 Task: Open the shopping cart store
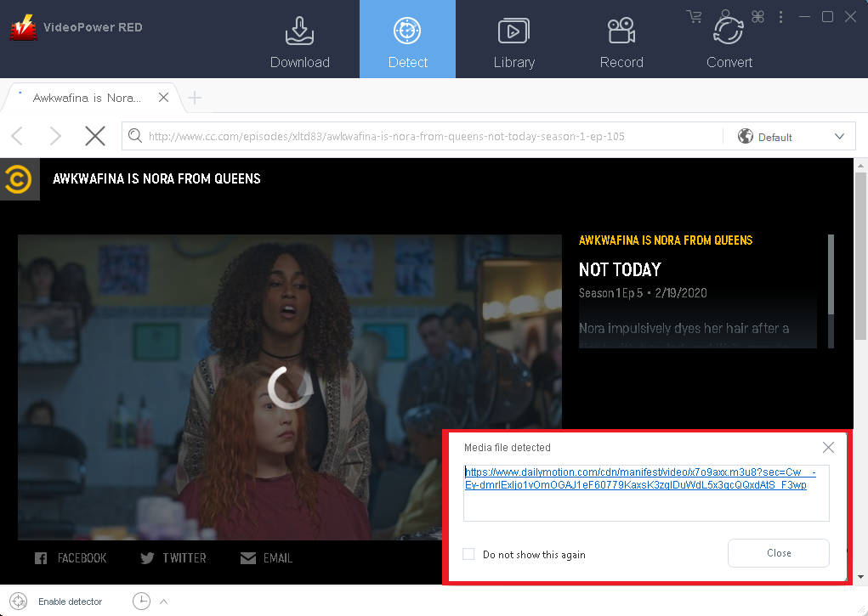click(x=695, y=16)
